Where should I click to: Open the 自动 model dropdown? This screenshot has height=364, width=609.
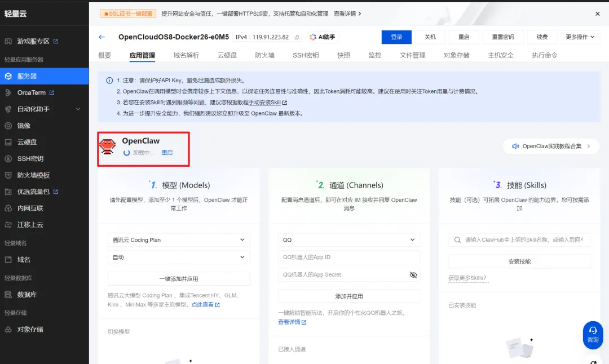[179, 258]
